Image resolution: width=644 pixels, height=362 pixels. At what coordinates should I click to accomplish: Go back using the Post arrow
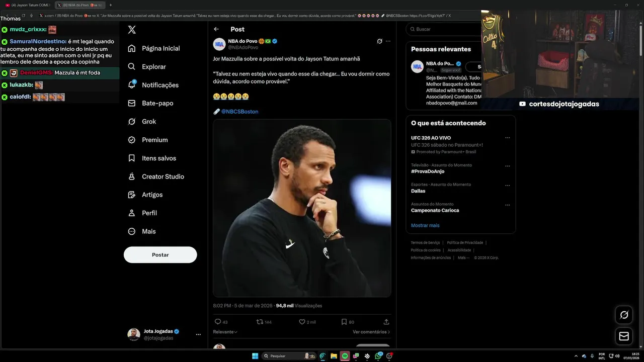pos(216,29)
